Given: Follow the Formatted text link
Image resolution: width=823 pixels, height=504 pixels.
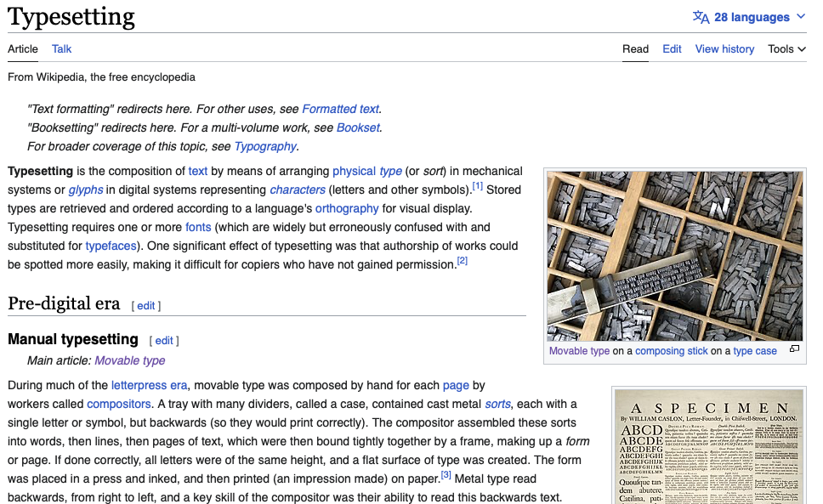Looking at the screenshot, I should click(x=341, y=109).
